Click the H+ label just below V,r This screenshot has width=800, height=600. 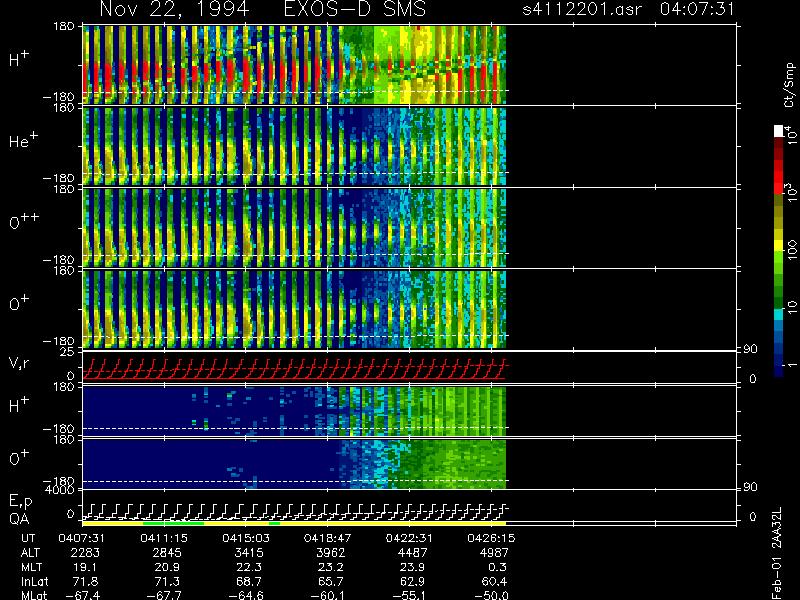pyautogui.click(x=19, y=405)
